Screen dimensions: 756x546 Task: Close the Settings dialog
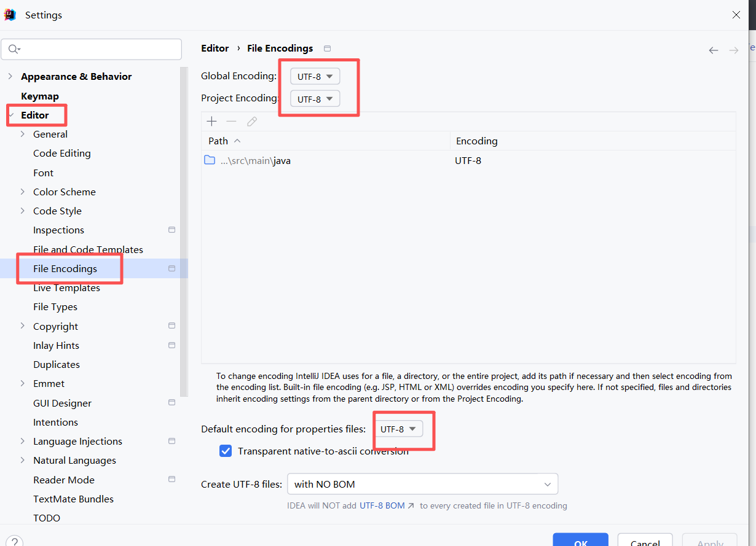coord(736,15)
